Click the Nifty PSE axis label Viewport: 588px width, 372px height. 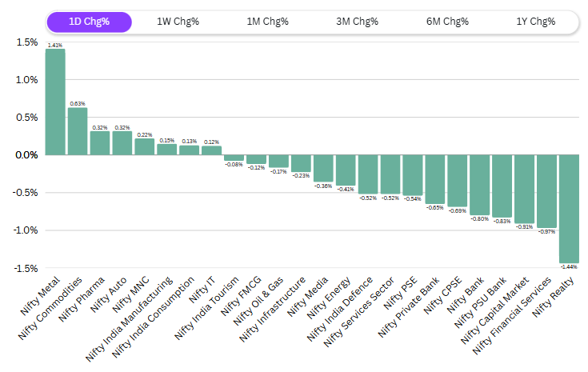click(400, 293)
